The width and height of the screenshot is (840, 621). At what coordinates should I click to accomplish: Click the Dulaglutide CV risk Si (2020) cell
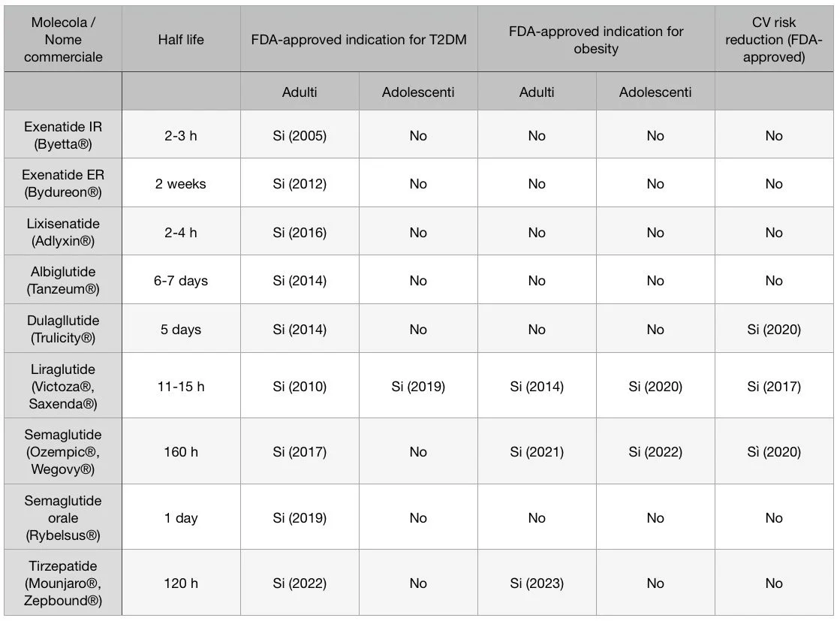(774, 329)
